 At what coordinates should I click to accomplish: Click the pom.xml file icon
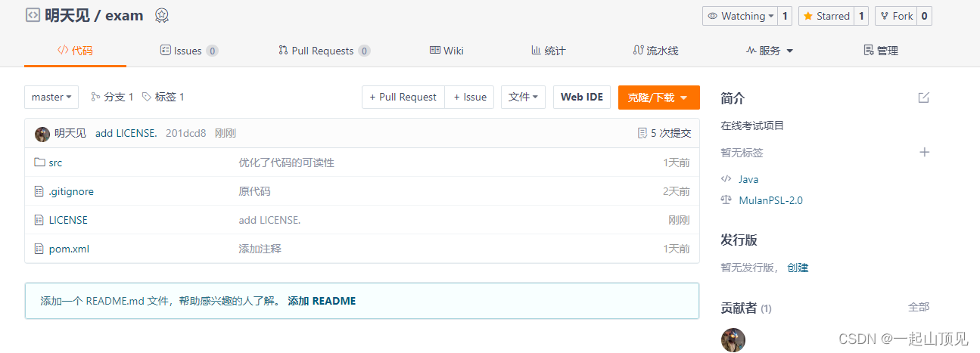coord(39,249)
